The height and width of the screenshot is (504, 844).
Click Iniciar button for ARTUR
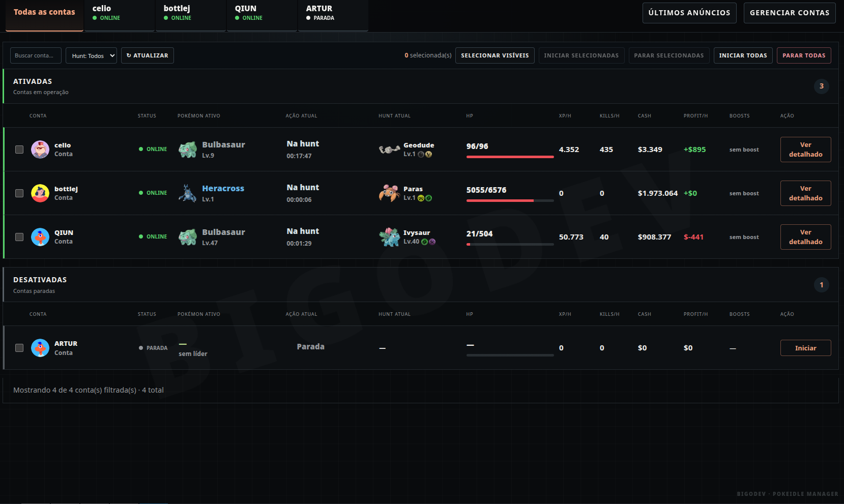coord(806,348)
